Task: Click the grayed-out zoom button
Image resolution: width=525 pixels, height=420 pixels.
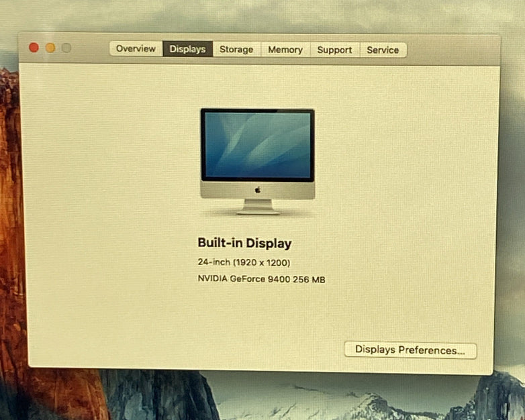Action: 66,48
